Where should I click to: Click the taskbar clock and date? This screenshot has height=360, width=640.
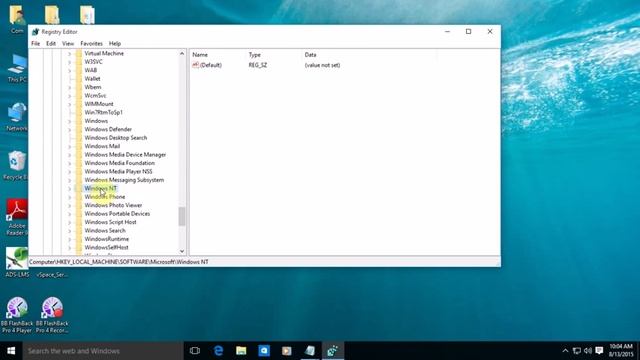coord(621,351)
